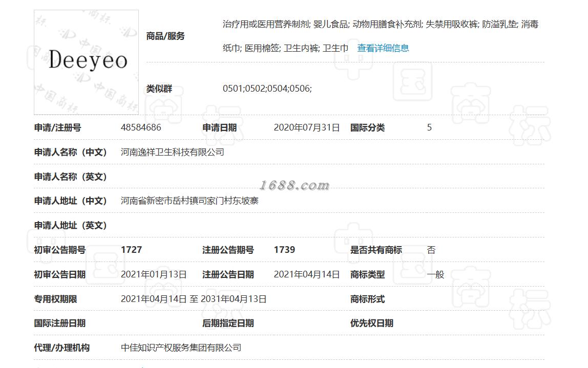Click the 类似群 label
This screenshot has height=368, width=588.
[x=159, y=89]
